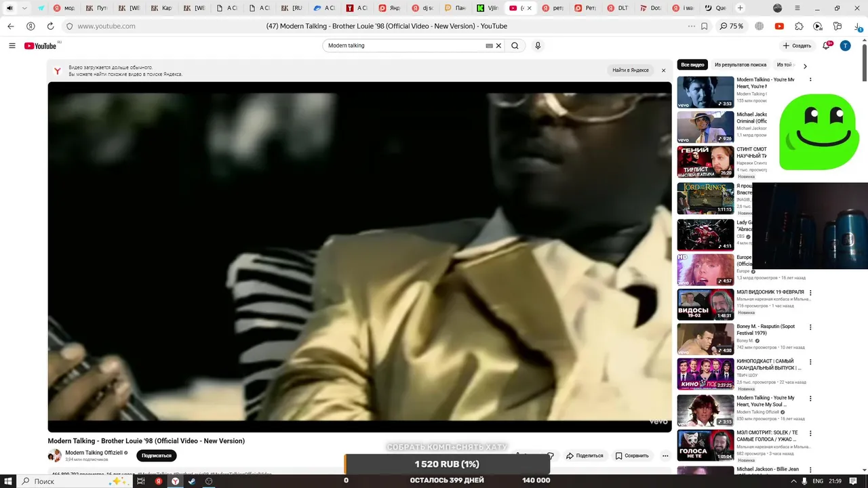Open options for КИНОПОДКАСТ video
This screenshot has width=868, height=488.
tap(810, 363)
